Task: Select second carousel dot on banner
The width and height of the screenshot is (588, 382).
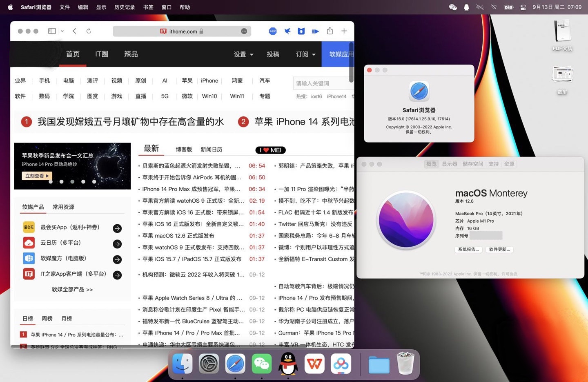Action: pos(61,181)
